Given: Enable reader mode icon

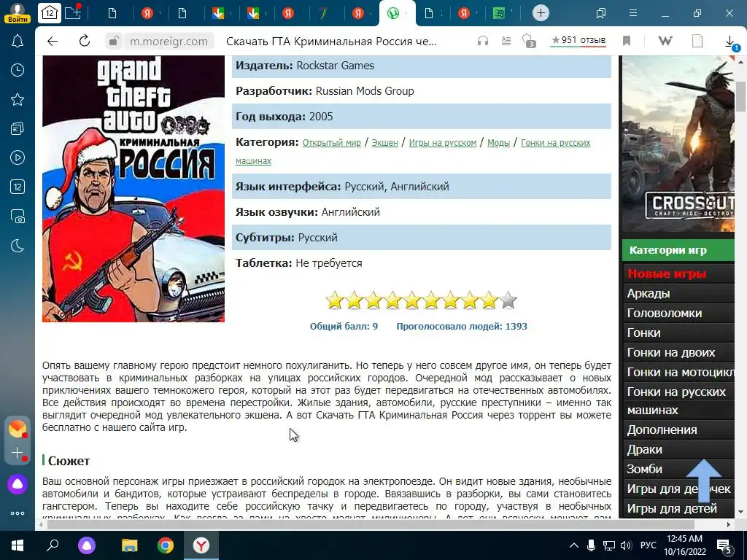Looking at the screenshot, I should (506, 42).
